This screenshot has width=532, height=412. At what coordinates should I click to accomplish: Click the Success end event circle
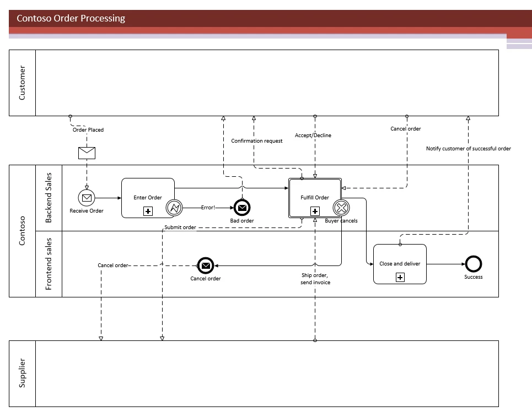click(x=473, y=264)
